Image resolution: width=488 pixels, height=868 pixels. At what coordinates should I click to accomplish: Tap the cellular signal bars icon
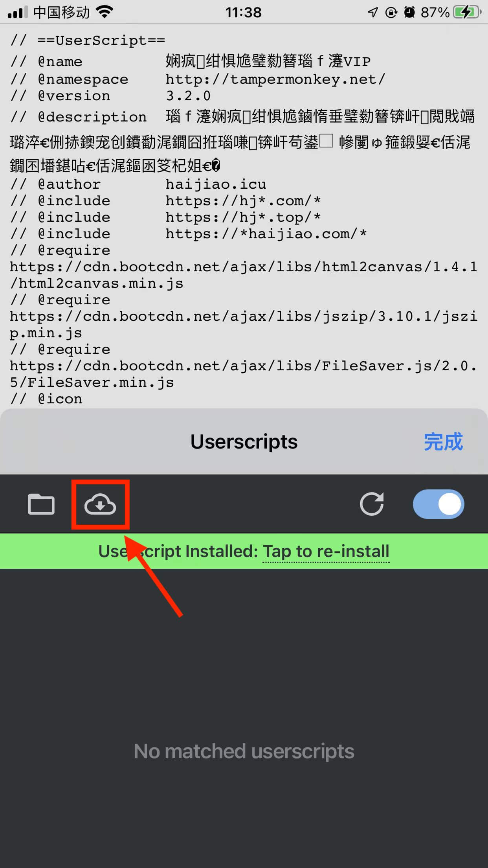18,12
